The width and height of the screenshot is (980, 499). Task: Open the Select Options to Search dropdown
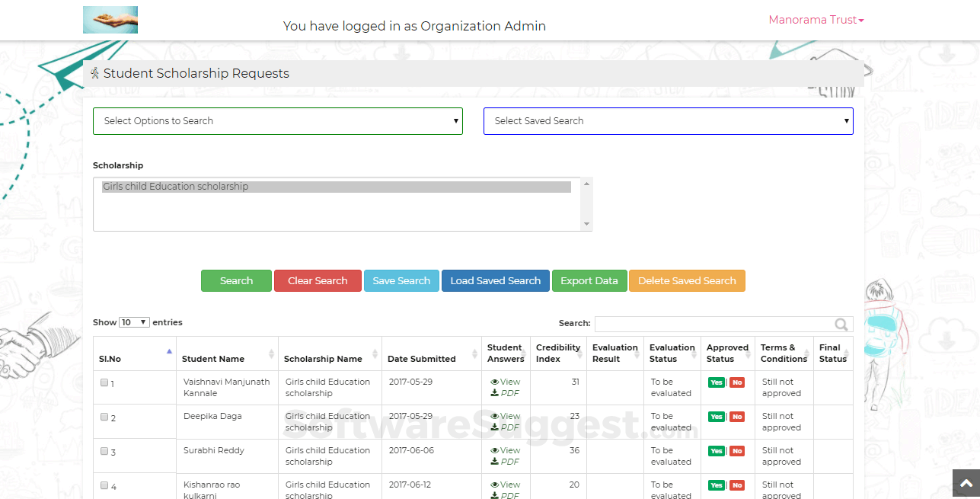[277, 121]
